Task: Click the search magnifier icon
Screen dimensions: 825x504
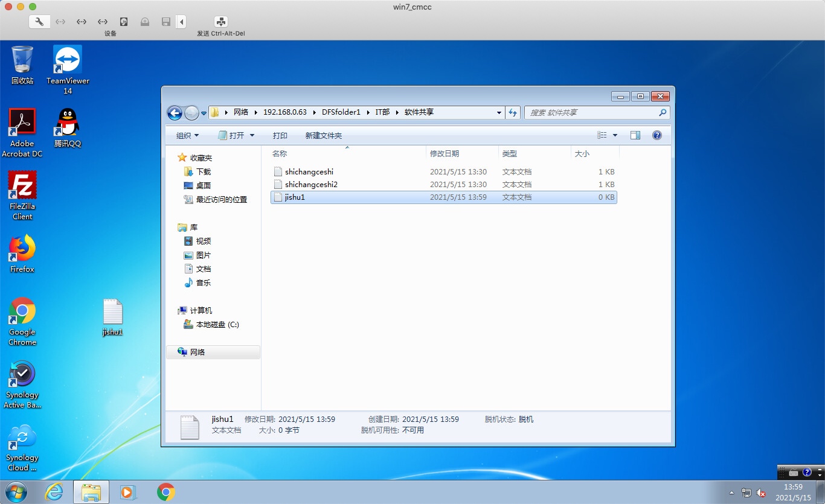Action: click(663, 112)
